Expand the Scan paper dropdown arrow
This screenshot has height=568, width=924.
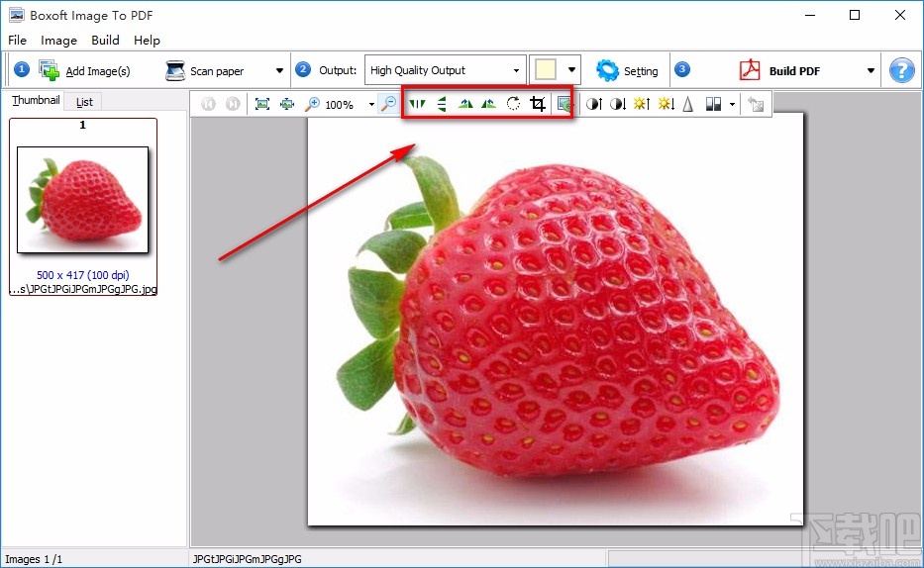(279, 70)
